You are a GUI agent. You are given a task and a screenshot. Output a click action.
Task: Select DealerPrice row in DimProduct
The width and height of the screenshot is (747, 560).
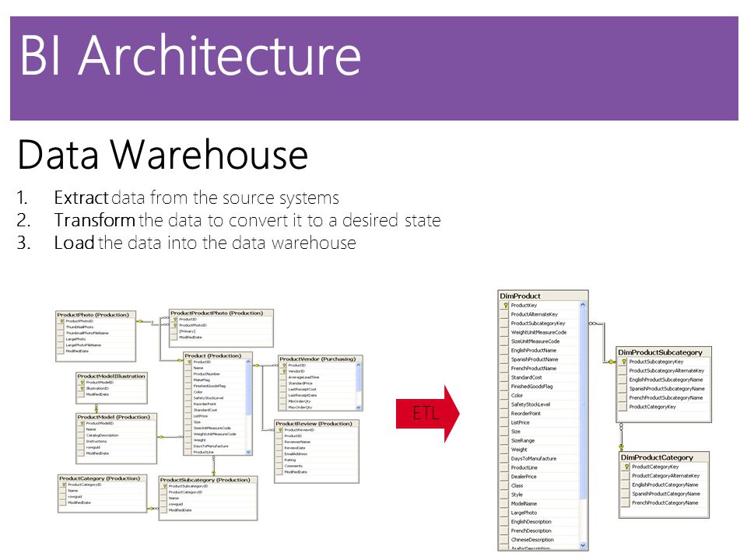pyautogui.click(x=539, y=477)
